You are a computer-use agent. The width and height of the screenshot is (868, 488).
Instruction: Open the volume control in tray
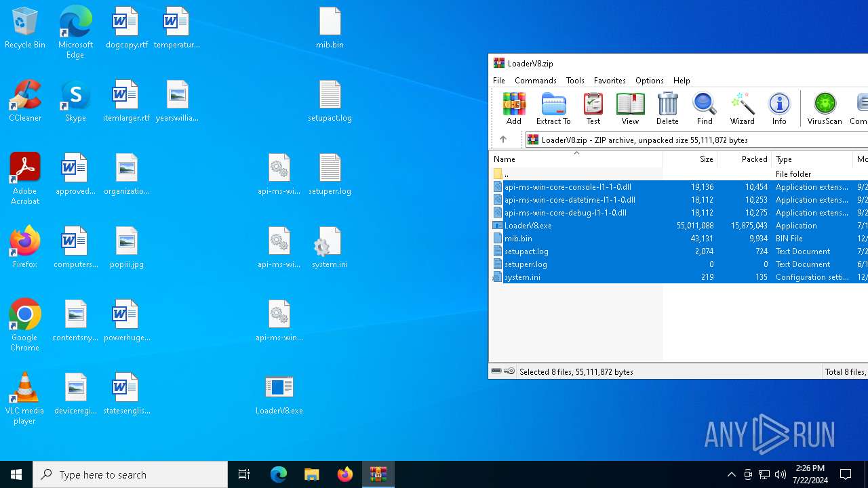click(781, 474)
